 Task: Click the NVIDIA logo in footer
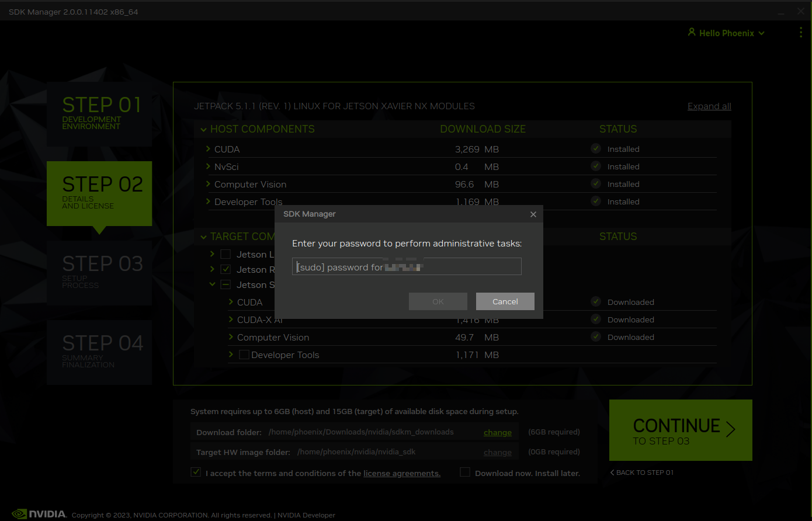pos(39,514)
